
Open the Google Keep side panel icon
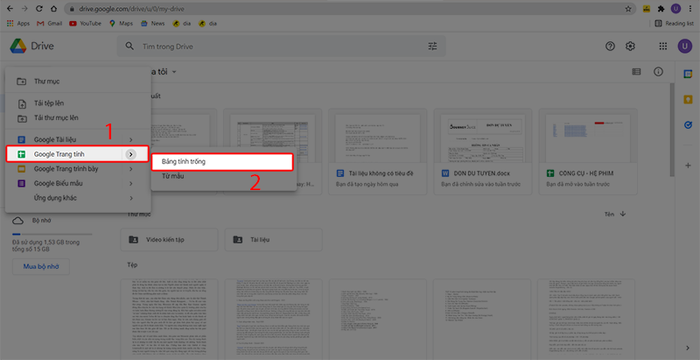[688, 100]
